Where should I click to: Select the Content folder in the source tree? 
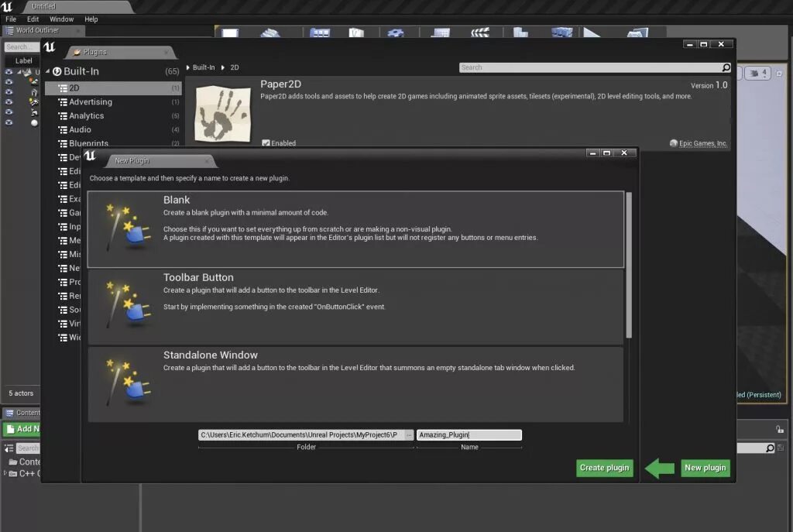click(x=24, y=462)
